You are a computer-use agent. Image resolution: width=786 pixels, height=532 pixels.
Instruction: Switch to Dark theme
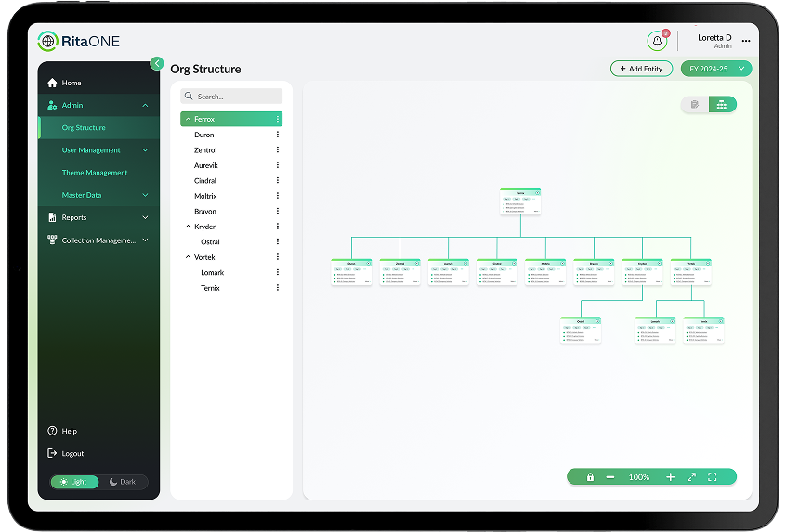tap(122, 482)
